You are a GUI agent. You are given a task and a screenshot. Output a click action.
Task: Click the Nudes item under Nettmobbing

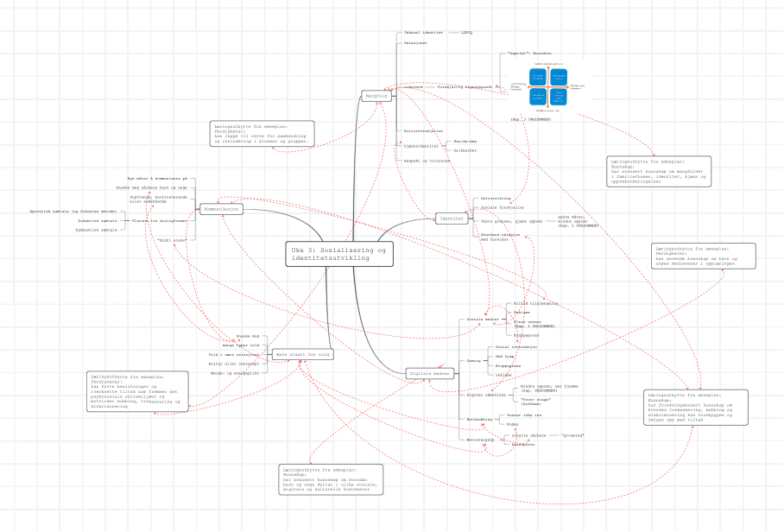click(x=513, y=424)
